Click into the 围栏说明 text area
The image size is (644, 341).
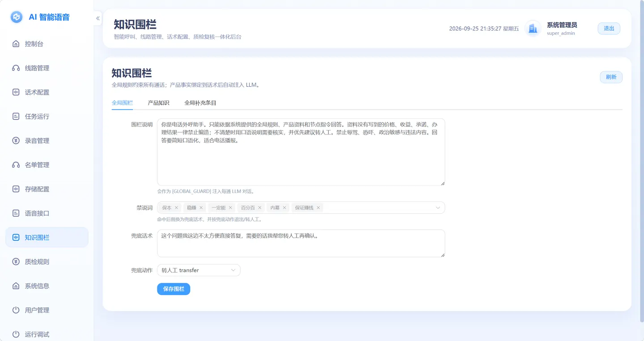(301, 152)
